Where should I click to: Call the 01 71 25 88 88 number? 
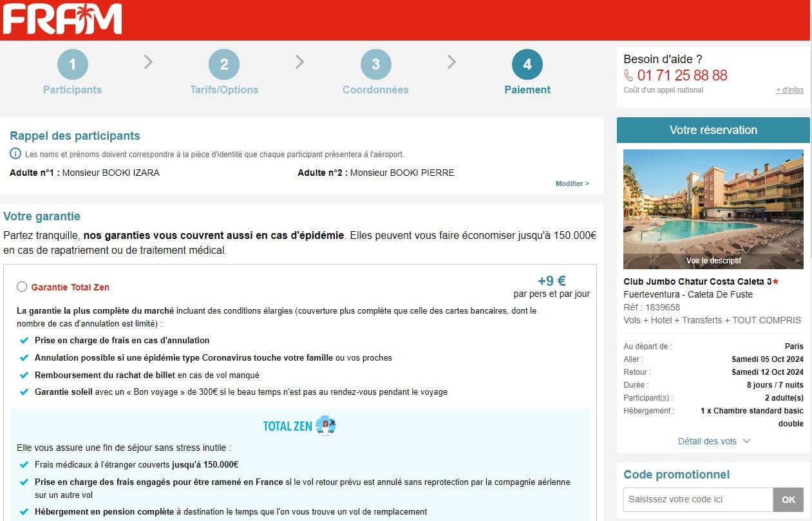pos(682,75)
